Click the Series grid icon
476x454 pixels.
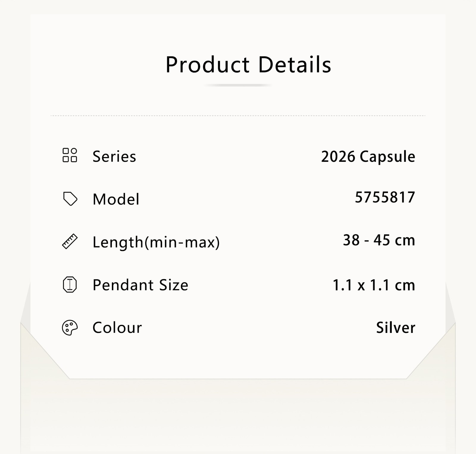(70, 155)
